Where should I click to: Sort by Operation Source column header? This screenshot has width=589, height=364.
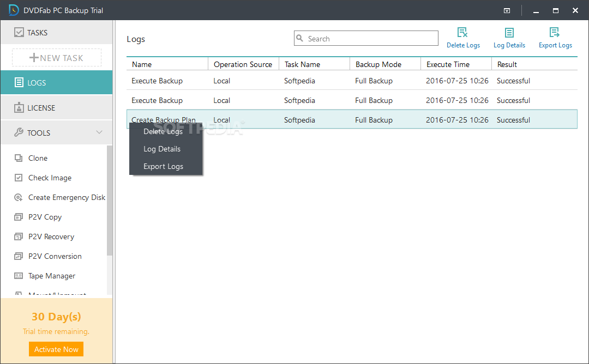pyautogui.click(x=243, y=64)
